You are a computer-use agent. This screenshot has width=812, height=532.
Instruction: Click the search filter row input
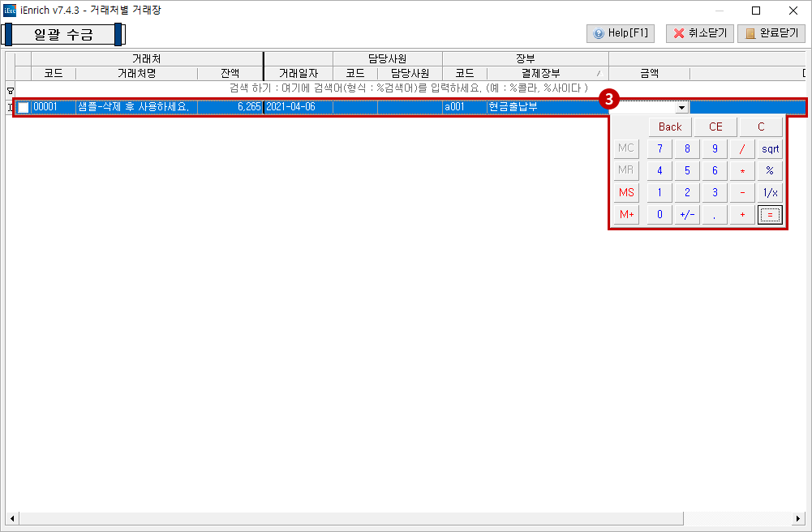pyautogui.click(x=409, y=88)
